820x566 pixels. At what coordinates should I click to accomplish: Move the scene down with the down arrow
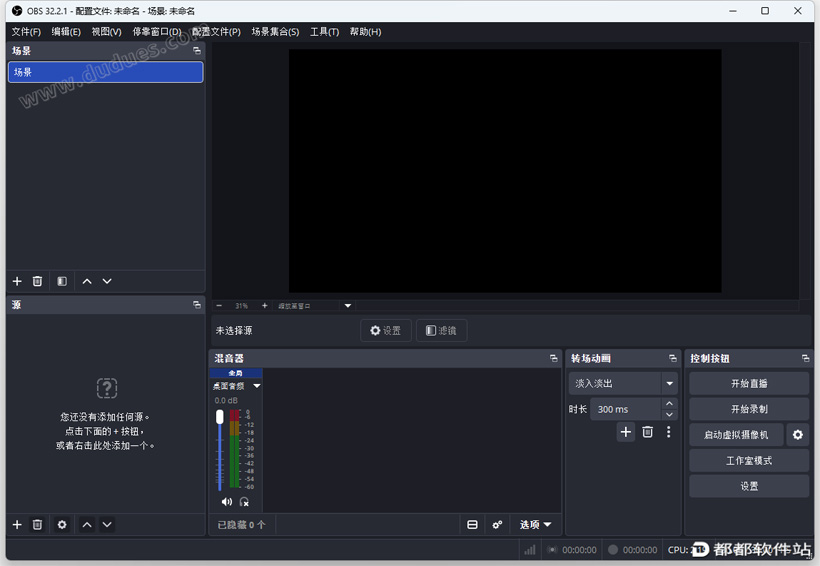click(x=107, y=281)
